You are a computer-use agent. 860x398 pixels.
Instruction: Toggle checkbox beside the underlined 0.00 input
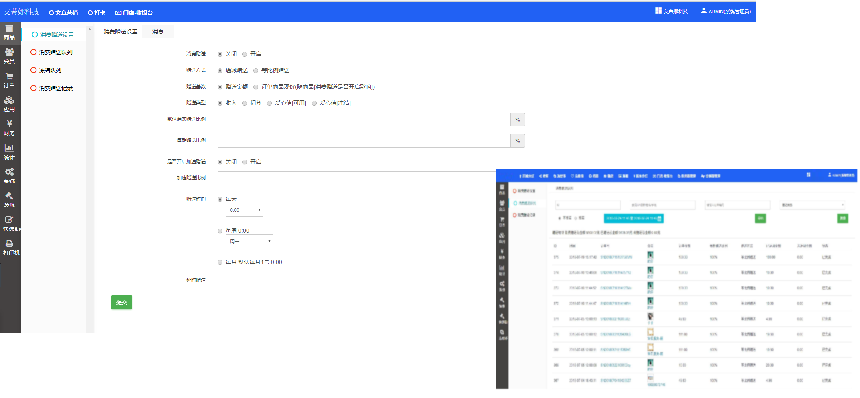(x=220, y=230)
